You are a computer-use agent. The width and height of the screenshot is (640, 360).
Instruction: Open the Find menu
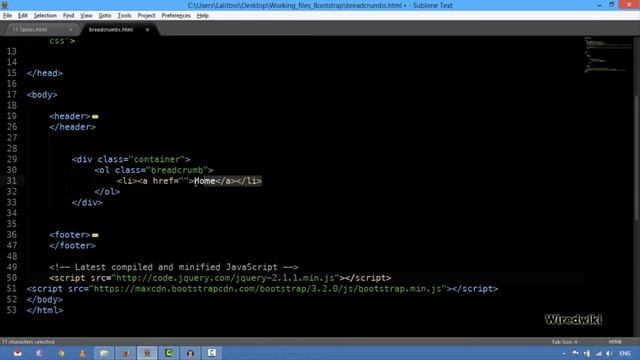pyautogui.click(x=68, y=16)
